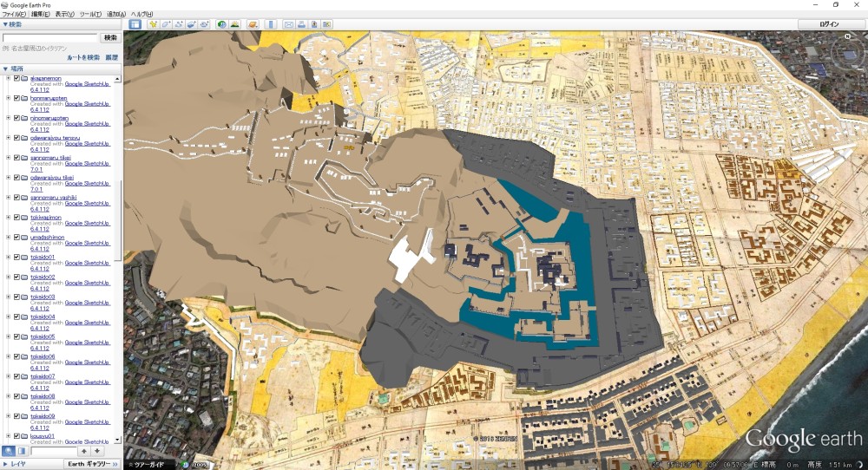The image size is (868, 470).
Task: Select the Add Path tool
Action: (x=178, y=24)
